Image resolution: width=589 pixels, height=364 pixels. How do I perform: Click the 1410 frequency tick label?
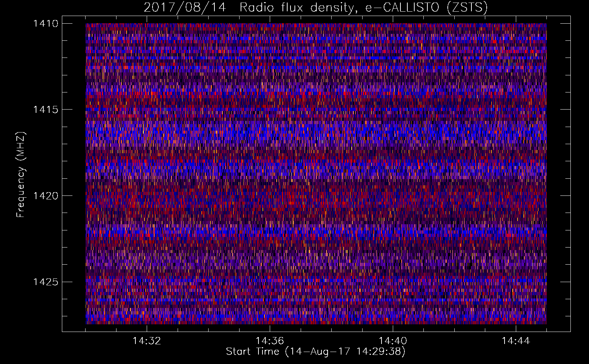coord(46,24)
